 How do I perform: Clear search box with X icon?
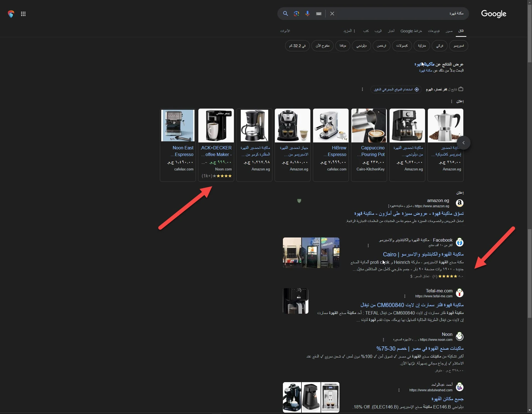(x=332, y=14)
